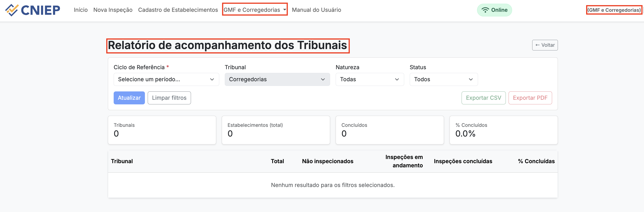Viewport: 644px width, 212px height.
Task: Click the user profile label (GMF e Corregedorias)
Action: (x=614, y=10)
